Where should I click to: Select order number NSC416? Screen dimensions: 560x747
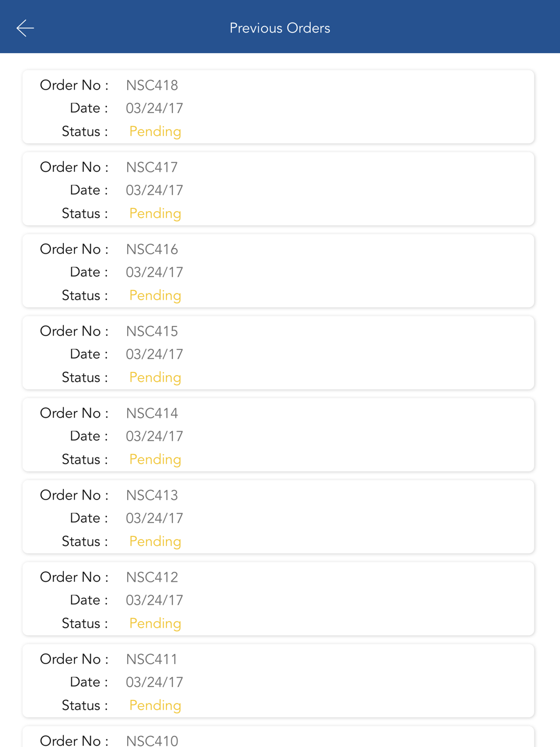152,249
